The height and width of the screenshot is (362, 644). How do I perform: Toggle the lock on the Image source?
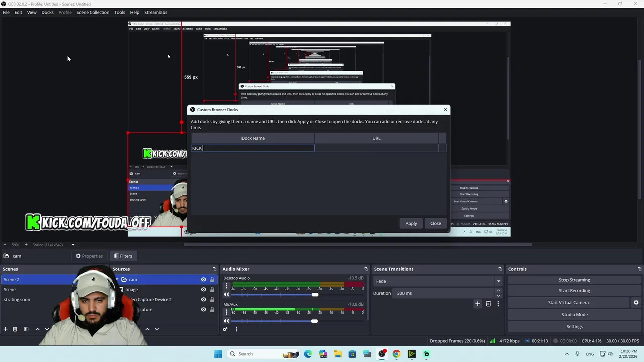(212, 290)
